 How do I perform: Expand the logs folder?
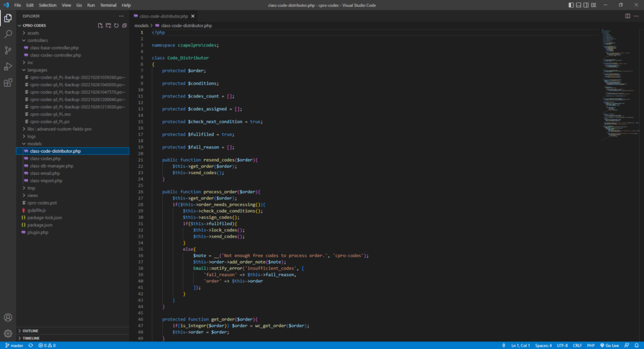click(x=31, y=136)
